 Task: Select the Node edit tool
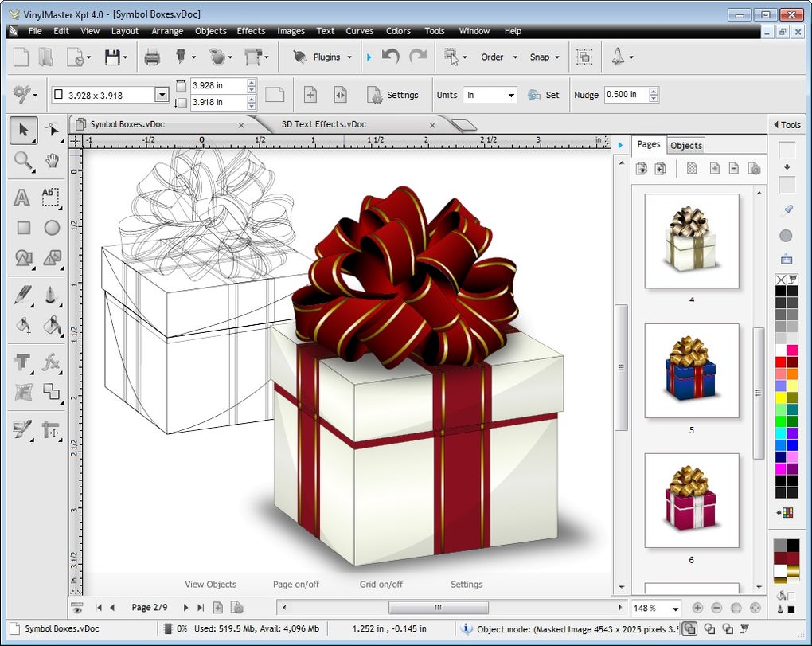(x=53, y=130)
